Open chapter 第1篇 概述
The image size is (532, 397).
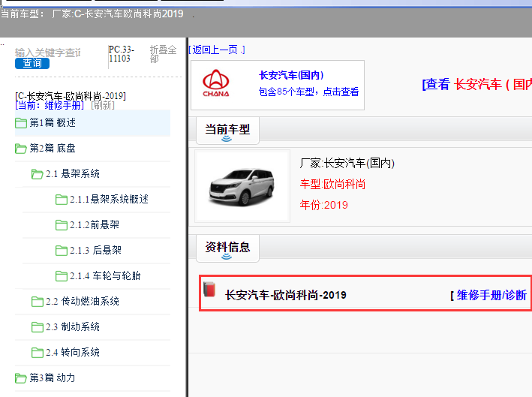pos(53,122)
